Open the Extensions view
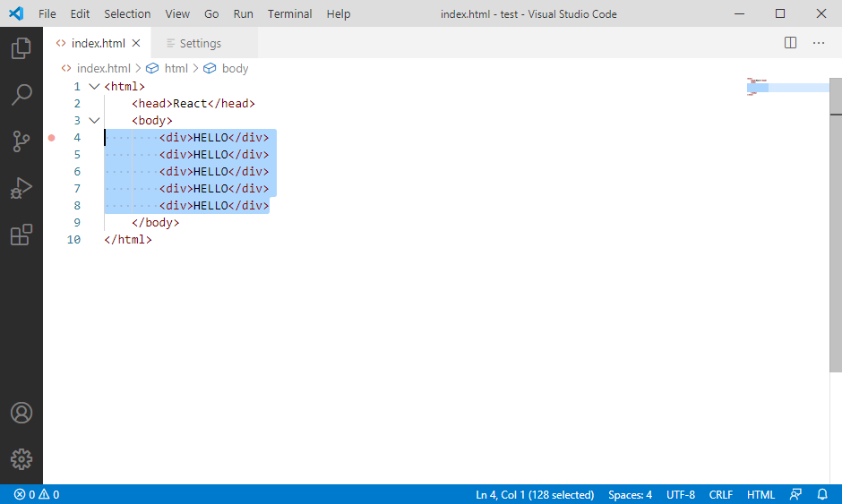842x504 pixels. click(x=21, y=235)
